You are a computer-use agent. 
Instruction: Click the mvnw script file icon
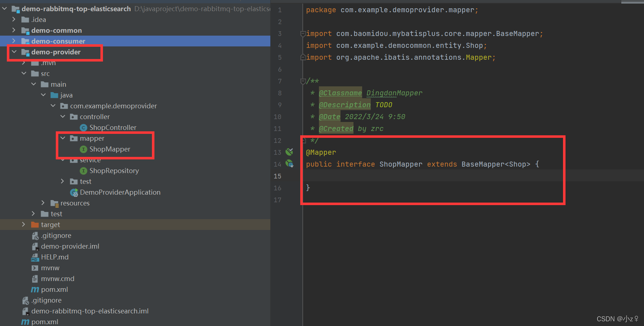tap(35, 268)
